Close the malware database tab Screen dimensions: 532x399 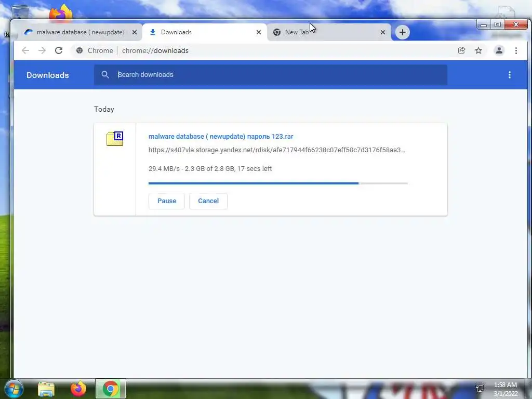135,32
